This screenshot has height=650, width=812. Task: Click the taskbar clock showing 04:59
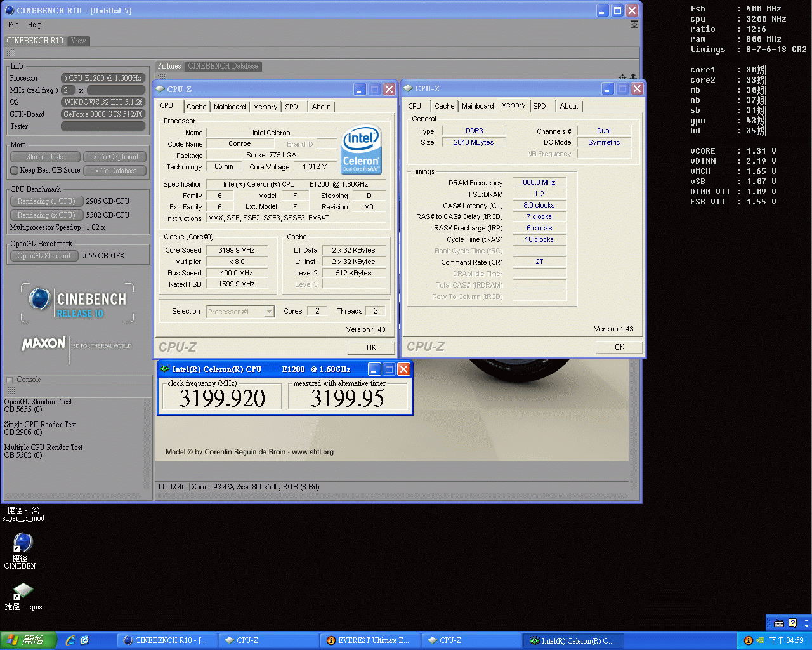coord(787,640)
